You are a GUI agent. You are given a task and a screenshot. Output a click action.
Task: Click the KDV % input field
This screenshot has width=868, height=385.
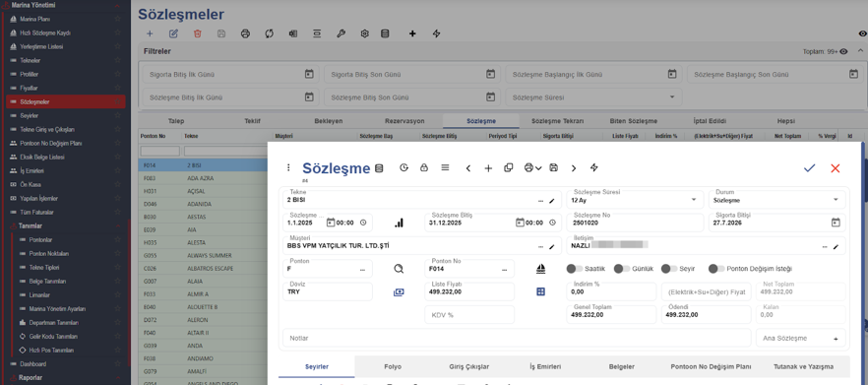pyautogui.click(x=469, y=315)
